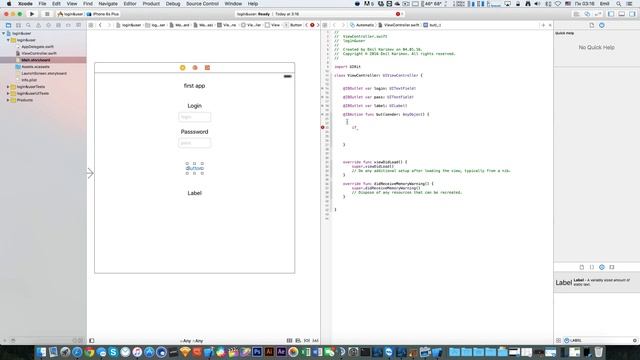The width and height of the screenshot is (640, 360).
Task: Open the related items menu in storyboard editor
Action: pyautogui.click(x=91, y=25)
